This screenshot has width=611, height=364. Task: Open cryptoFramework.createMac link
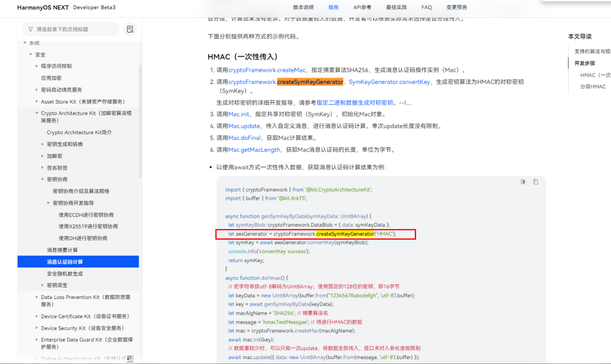point(267,70)
